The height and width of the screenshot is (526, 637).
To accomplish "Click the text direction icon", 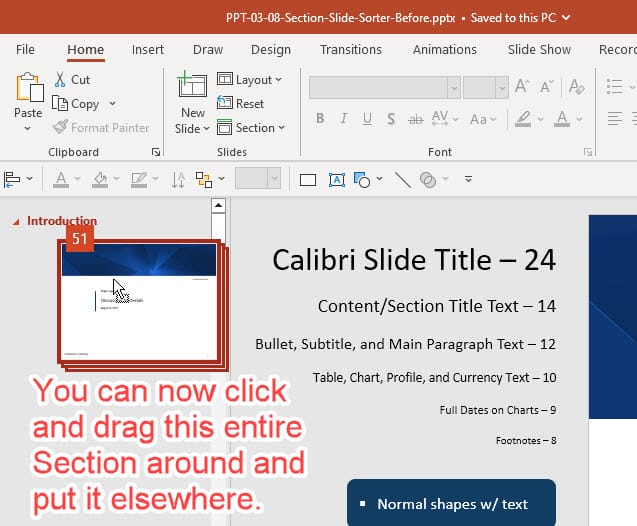I will click(x=178, y=179).
